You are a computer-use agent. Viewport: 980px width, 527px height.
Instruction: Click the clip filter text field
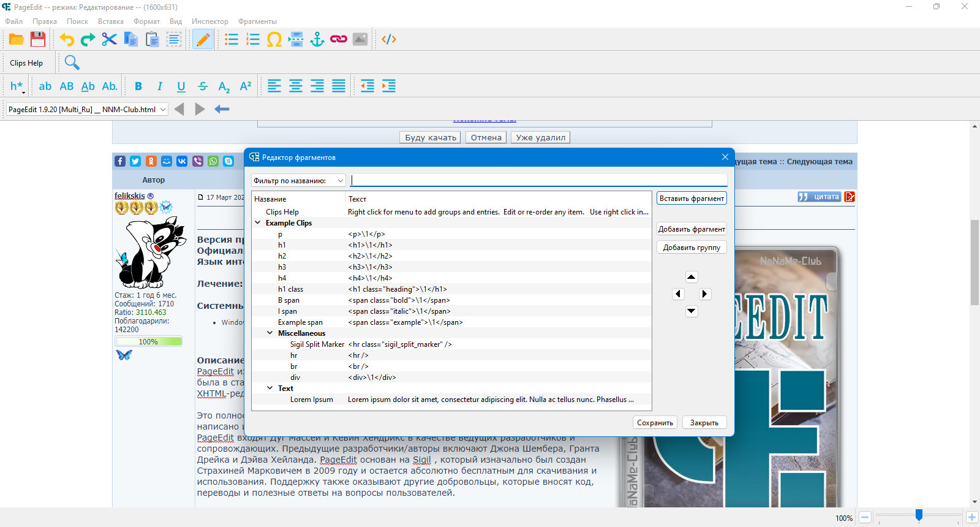(x=539, y=180)
